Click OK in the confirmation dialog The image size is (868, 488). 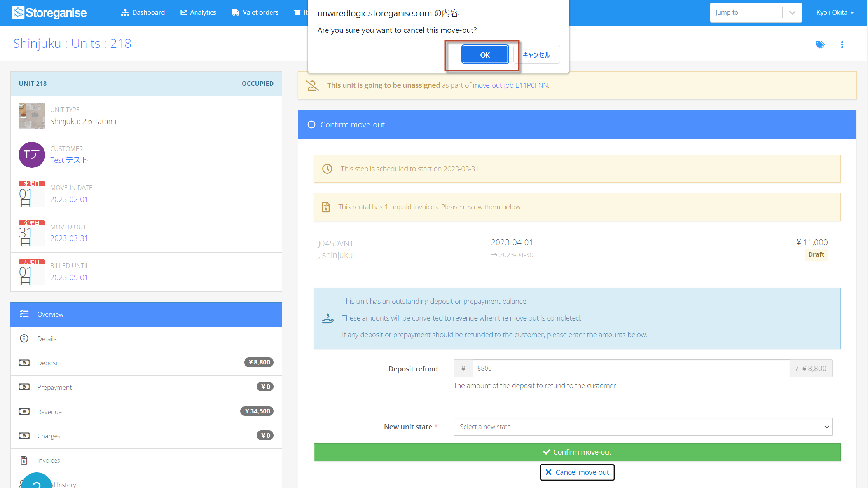pos(485,55)
